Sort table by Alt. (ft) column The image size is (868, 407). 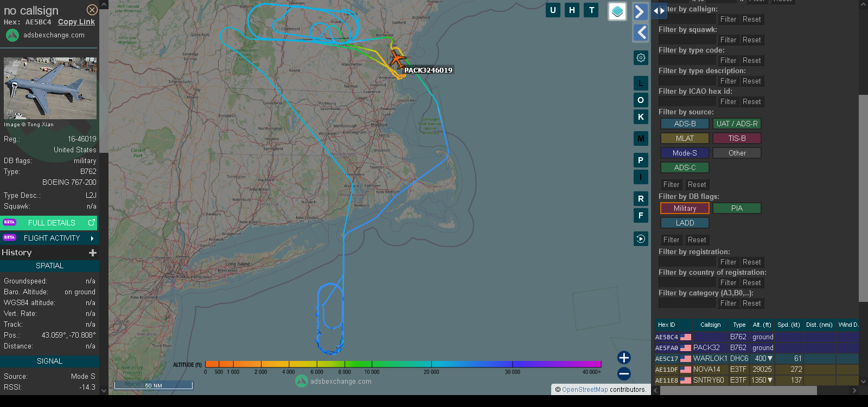762,325
